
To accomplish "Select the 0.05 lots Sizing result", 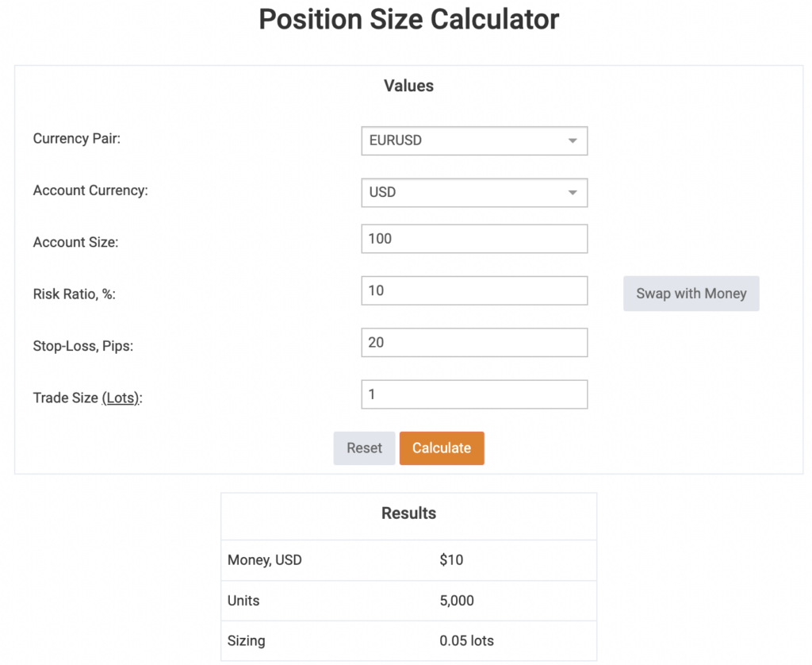I will point(466,640).
